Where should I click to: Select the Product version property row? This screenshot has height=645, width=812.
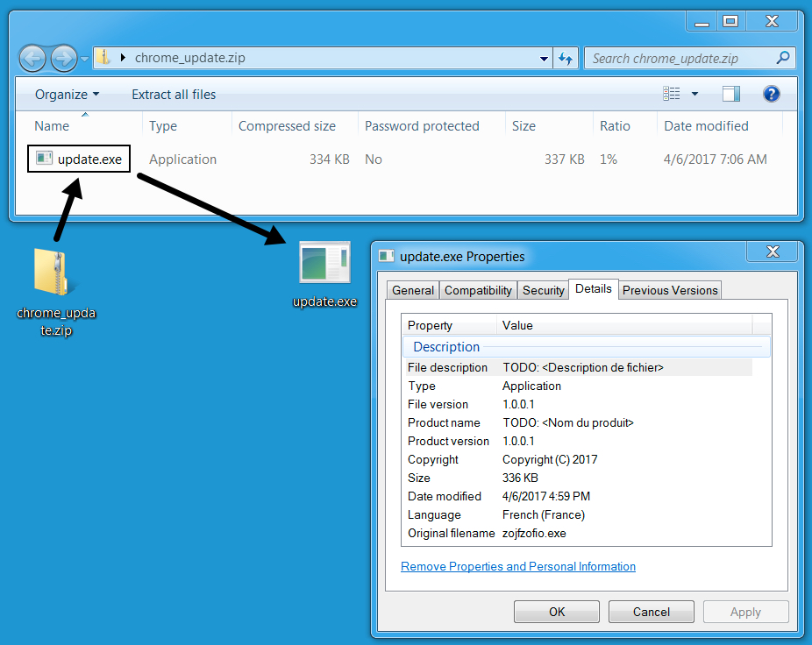point(578,441)
